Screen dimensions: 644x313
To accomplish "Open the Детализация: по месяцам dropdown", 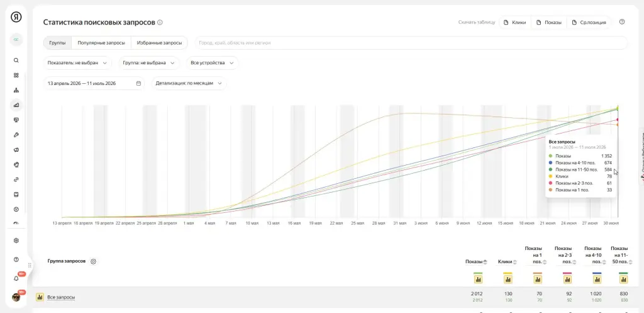I will pyautogui.click(x=189, y=83).
